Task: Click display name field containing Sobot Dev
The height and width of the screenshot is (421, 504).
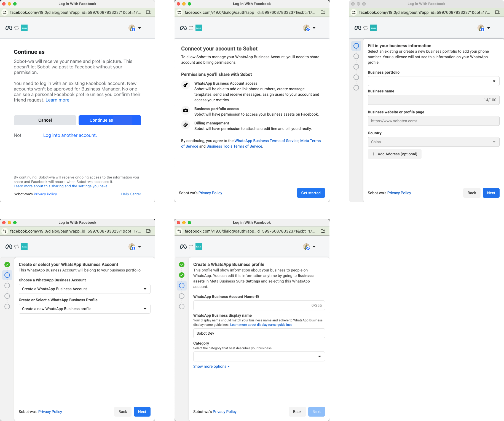Action: pyautogui.click(x=259, y=333)
